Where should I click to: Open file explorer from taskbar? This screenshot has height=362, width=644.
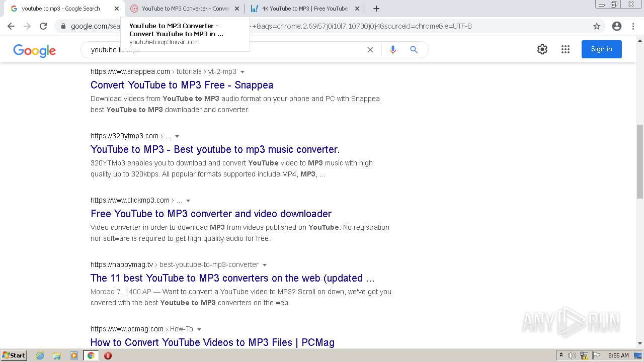[x=57, y=355]
